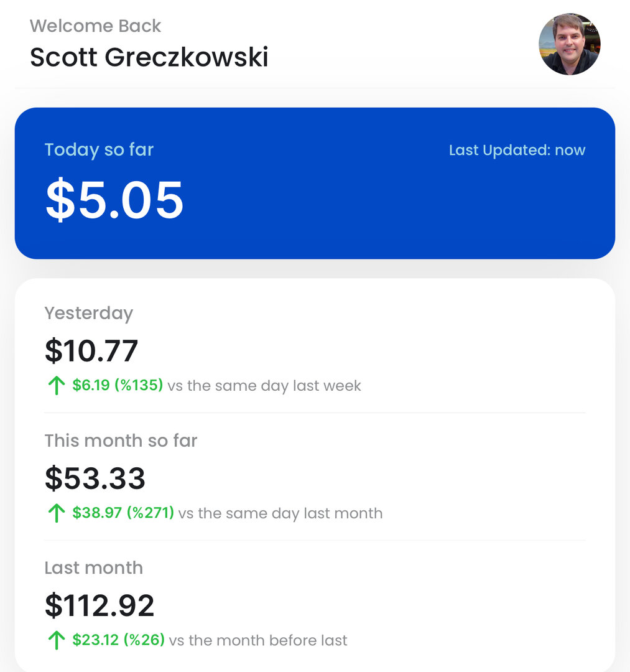The image size is (630, 672).
Task: Open This month so far $53.33 total
Action: pyautogui.click(x=95, y=478)
